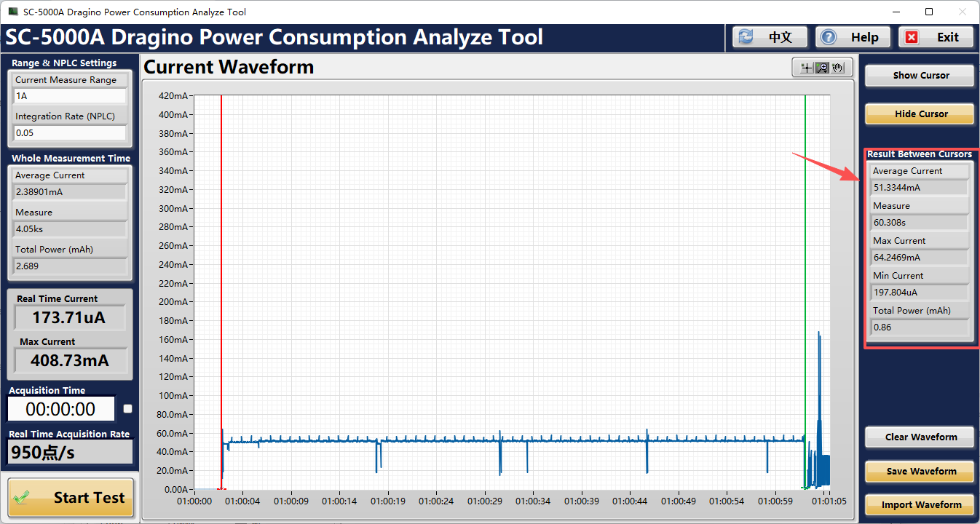
Task: Click the whole-measurement Average Current value 2.38901mA
Action: 70,192
